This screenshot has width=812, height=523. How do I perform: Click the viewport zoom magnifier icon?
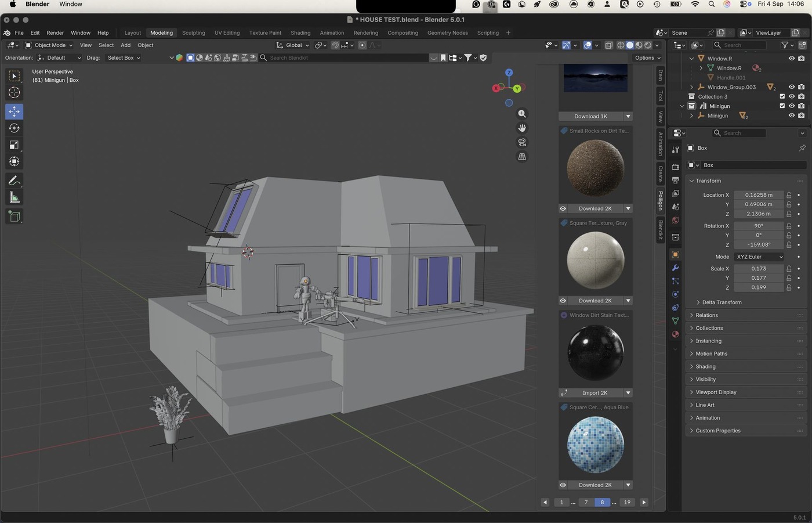click(x=522, y=114)
